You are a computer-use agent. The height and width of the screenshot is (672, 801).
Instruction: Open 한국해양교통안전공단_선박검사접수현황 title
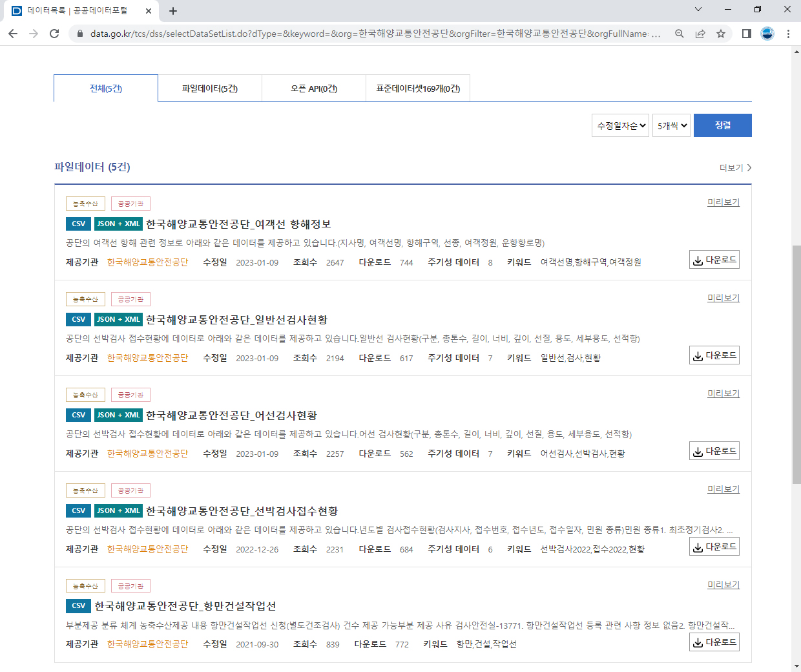(x=242, y=511)
